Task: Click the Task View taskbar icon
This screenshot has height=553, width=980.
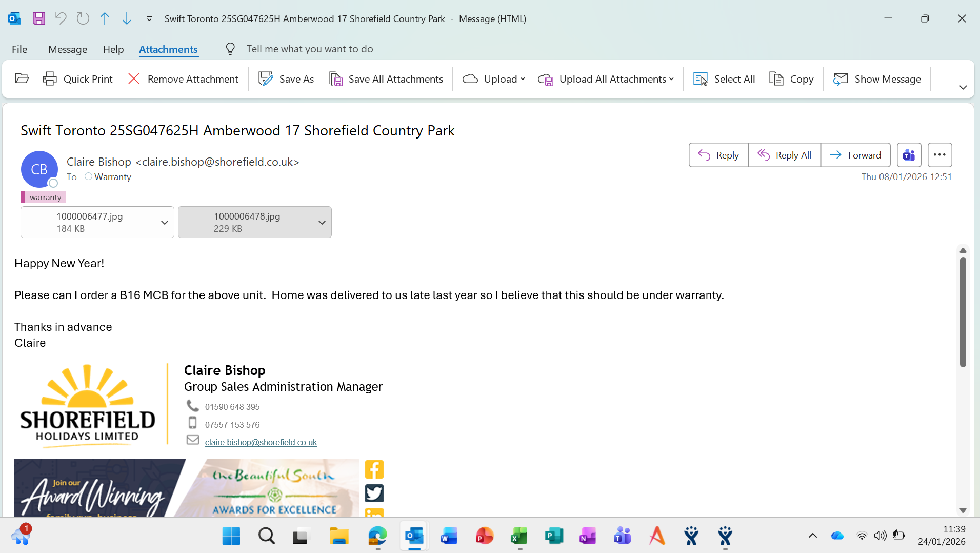Action: (302, 536)
